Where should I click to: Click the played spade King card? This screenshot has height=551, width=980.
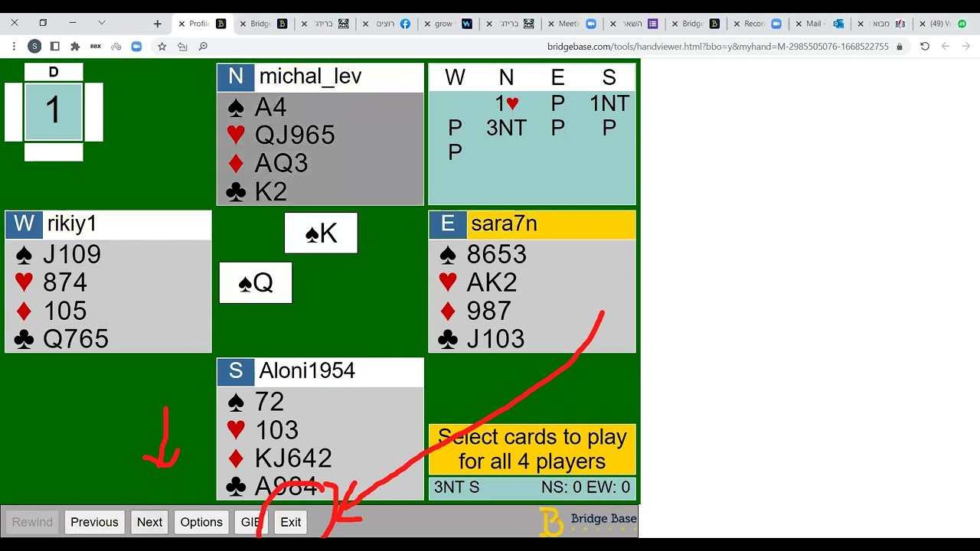click(321, 233)
